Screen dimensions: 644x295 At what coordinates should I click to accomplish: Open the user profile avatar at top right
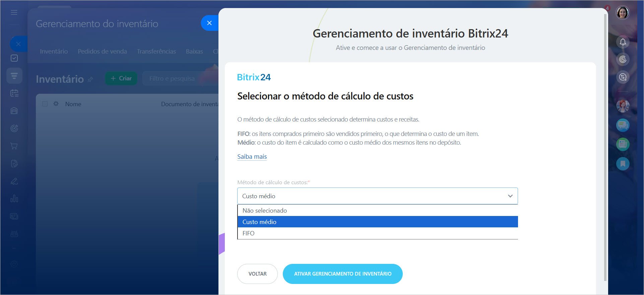click(x=623, y=13)
